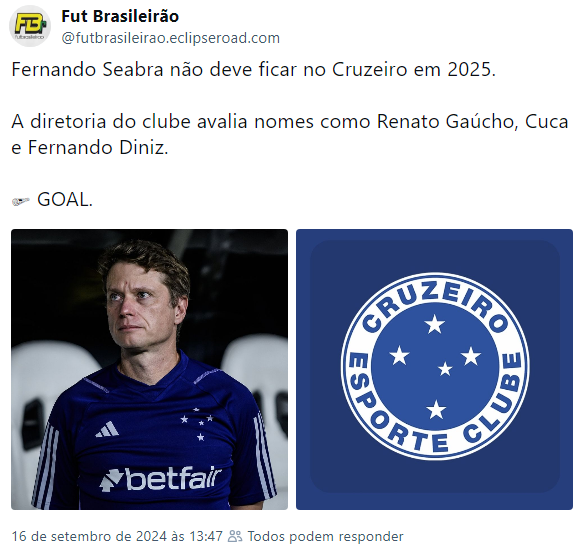Click the left star in Cruzeiro crest
The image size is (588, 550).
point(399,355)
